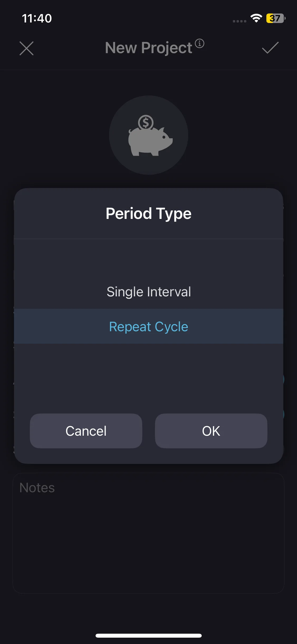Close the New Project screen with X
Viewport: 297px width, 644px height.
(x=26, y=48)
